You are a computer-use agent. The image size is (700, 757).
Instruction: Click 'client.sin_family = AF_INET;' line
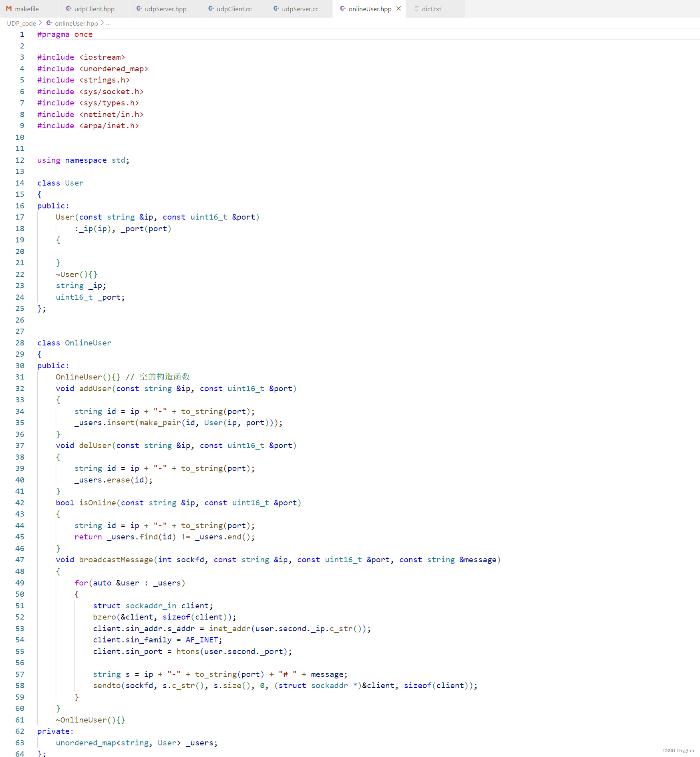[x=157, y=640]
